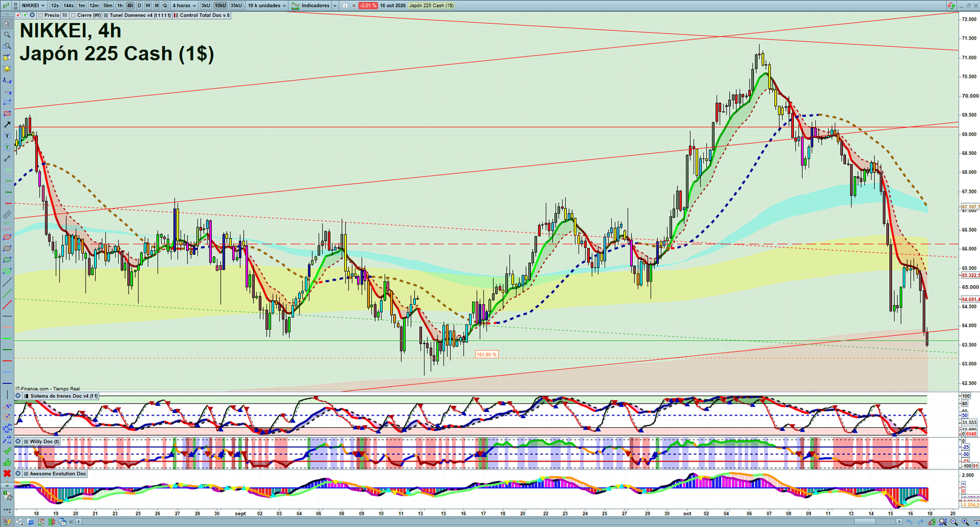
Task: Select the line segment tool
Action: tap(7, 159)
